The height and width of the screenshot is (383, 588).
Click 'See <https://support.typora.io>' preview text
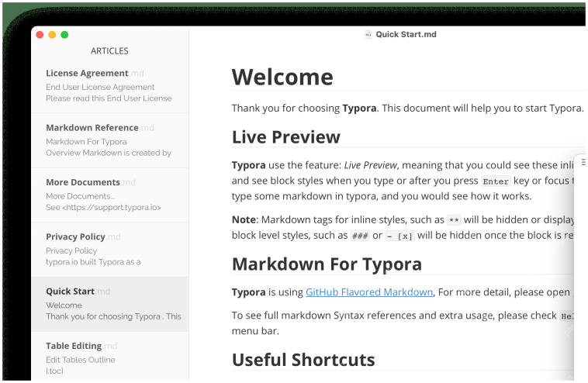pos(103,207)
